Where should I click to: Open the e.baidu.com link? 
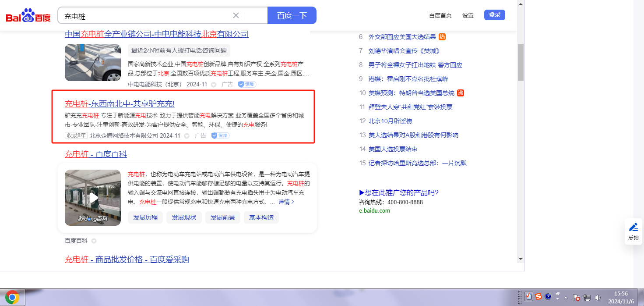(x=374, y=210)
